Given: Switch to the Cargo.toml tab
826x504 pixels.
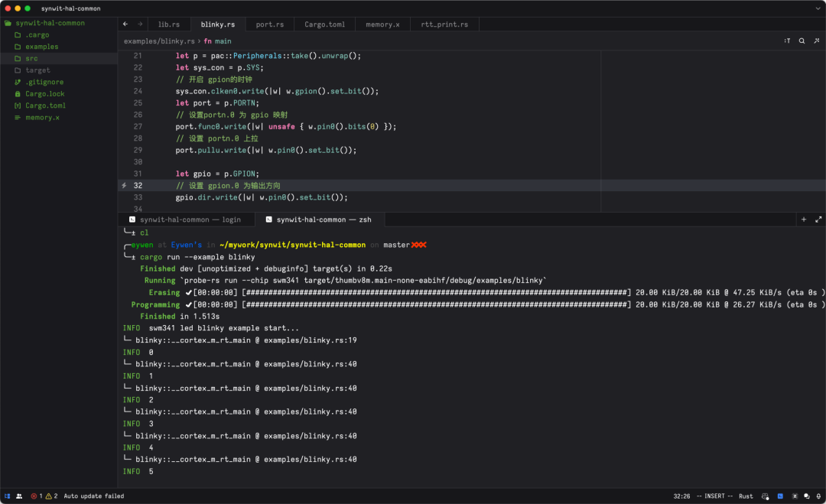Looking at the screenshot, I should [x=324, y=24].
